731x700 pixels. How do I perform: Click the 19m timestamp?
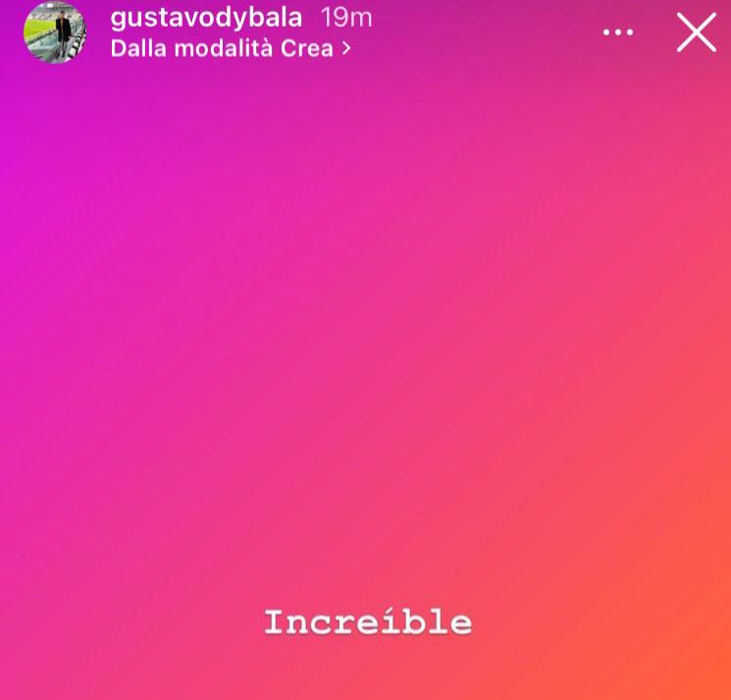coord(346,19)
